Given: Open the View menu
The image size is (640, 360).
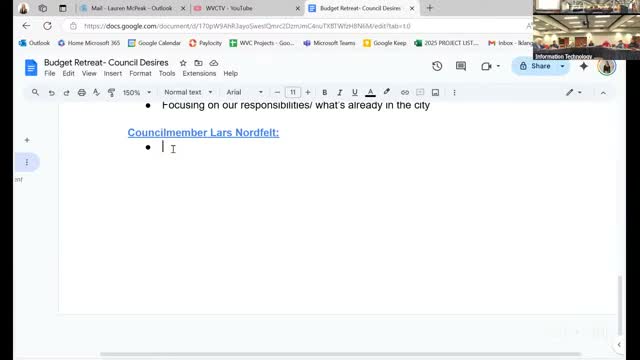Looking at the screenshot, I should [x=89, y=73].
